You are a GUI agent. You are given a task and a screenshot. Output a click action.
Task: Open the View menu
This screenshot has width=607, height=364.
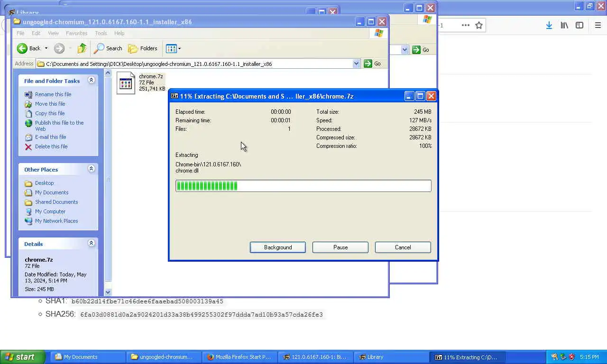(53, 33)
